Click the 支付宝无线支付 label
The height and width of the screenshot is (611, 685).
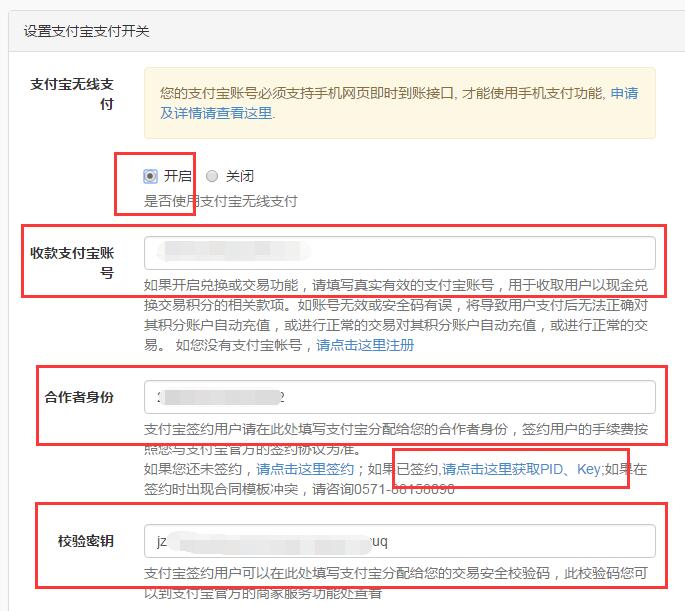72,93
